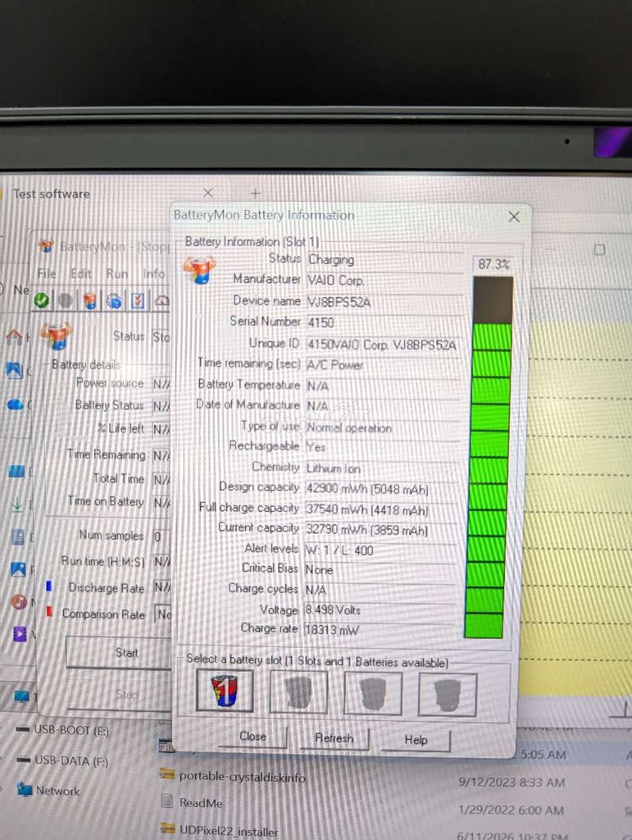Screen dimensions: 632x840
Task: Select the second grayed battery slot
Action: click(x=298, y=692)
